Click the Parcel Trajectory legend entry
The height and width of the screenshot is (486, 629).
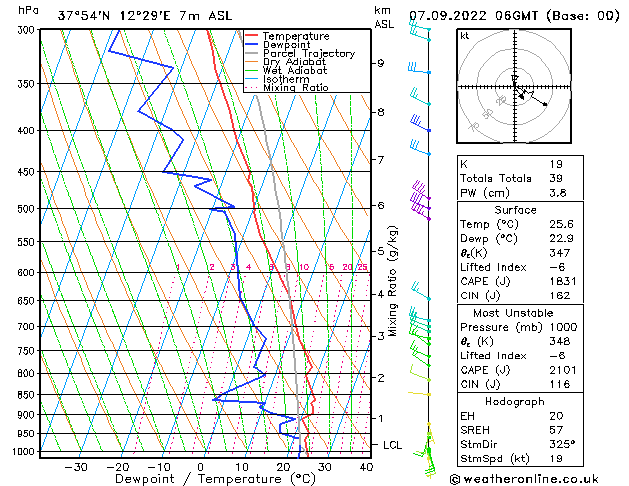click(x=309, y=53)
